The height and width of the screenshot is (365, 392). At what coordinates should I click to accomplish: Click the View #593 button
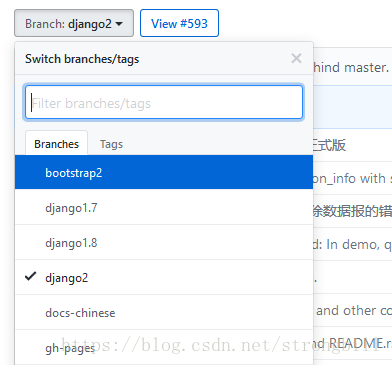179,23
